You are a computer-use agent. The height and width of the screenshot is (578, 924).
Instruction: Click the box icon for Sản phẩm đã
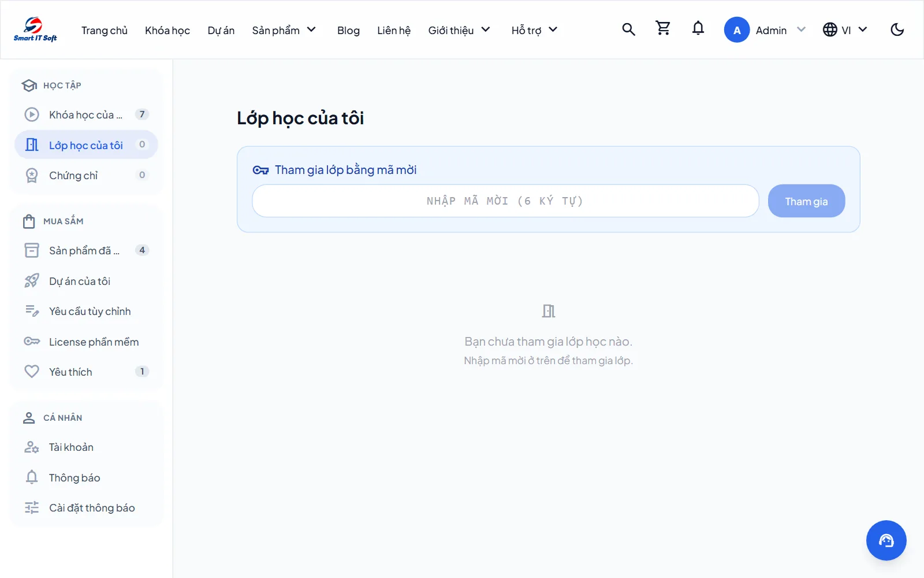32,250
